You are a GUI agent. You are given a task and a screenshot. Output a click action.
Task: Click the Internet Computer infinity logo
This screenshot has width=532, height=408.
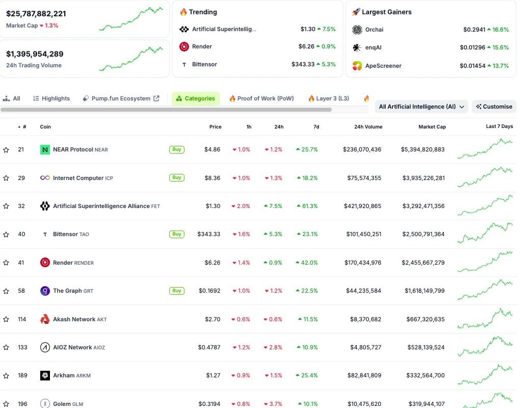[45, 178]
